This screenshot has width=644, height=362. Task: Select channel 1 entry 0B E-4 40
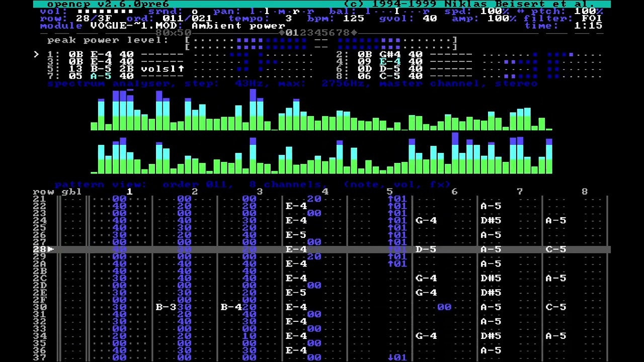[101, 54]
